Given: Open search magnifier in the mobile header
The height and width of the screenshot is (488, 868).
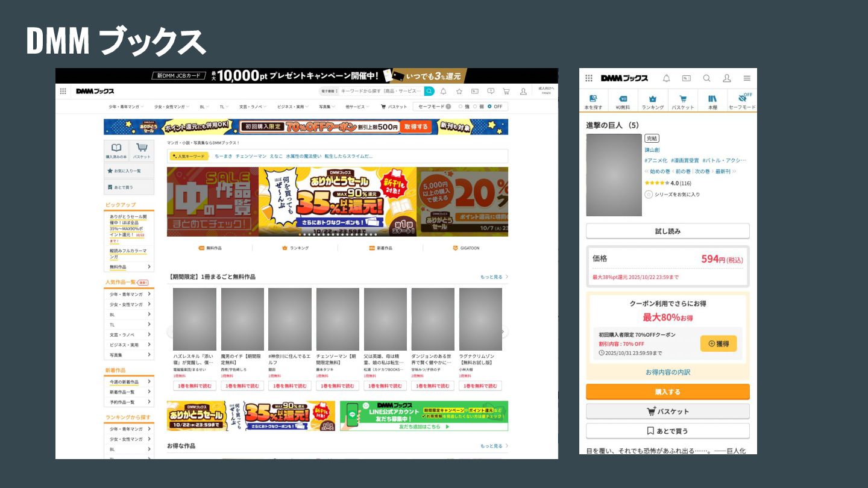Looking at the screenshot, I should pos(706,78).
